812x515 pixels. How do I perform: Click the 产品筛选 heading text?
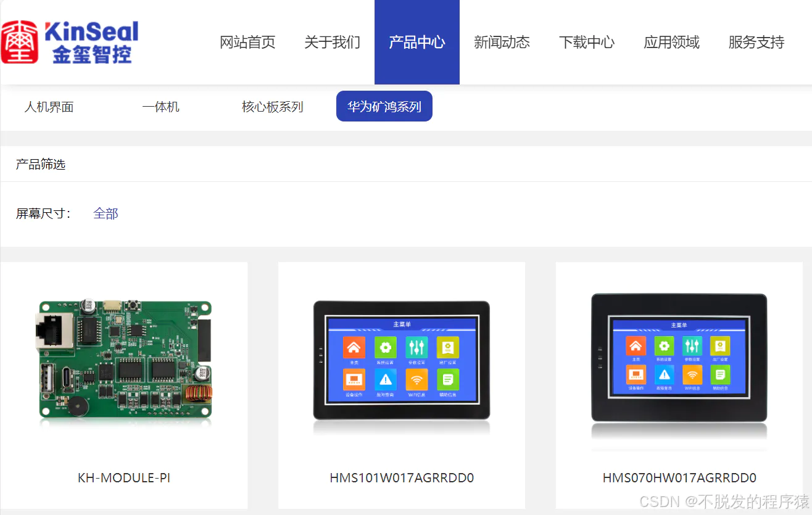[x=41, y=165]
